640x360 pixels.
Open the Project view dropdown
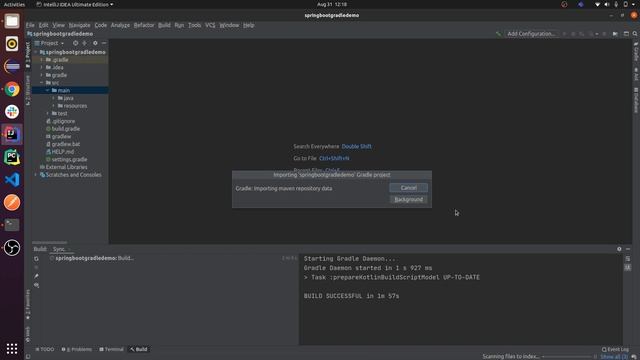coord(49,43)
